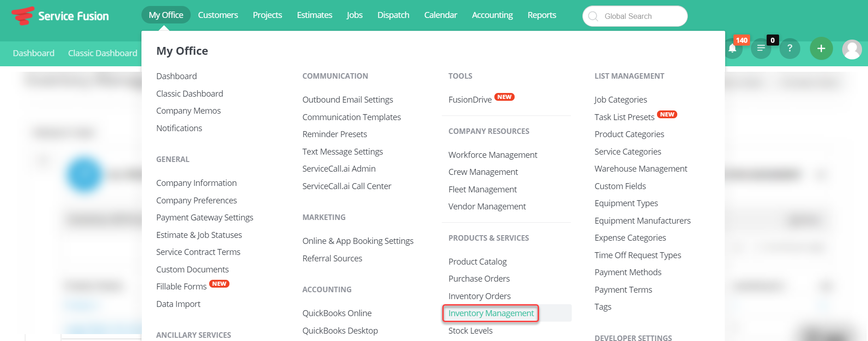This screenshot has height=341, width=868.
Task: Open Communication Templates
Action: [x=352, y=117]
